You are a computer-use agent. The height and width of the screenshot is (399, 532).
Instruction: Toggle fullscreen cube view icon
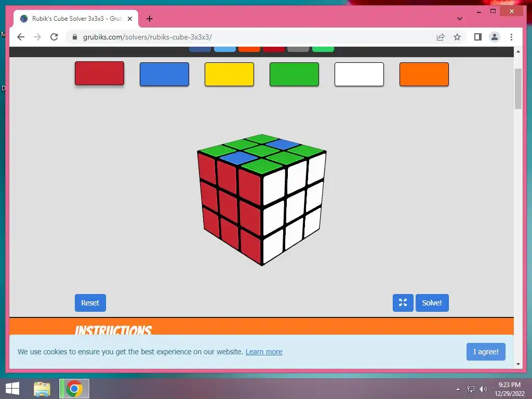tap(403, 303)
